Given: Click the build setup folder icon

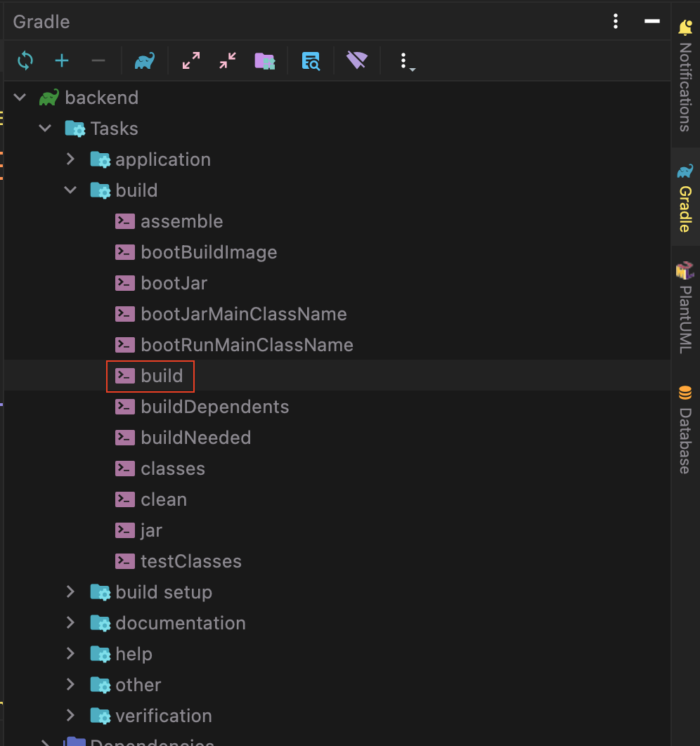Looking at the screenshot, I should coord(100,592).
